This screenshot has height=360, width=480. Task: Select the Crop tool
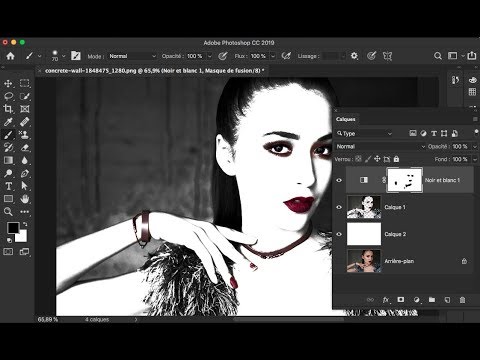click(8, 109)
